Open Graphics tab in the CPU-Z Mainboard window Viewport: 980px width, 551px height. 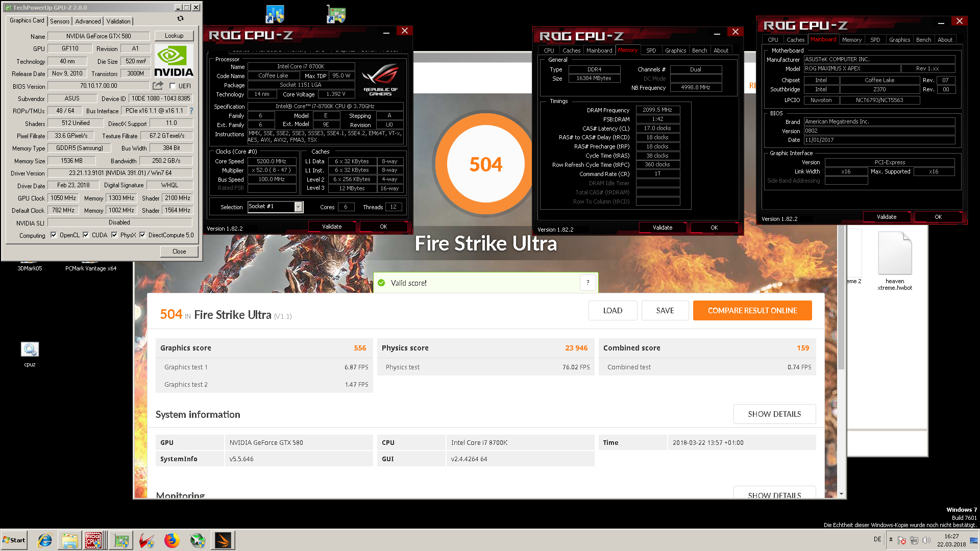click(899, 40)
